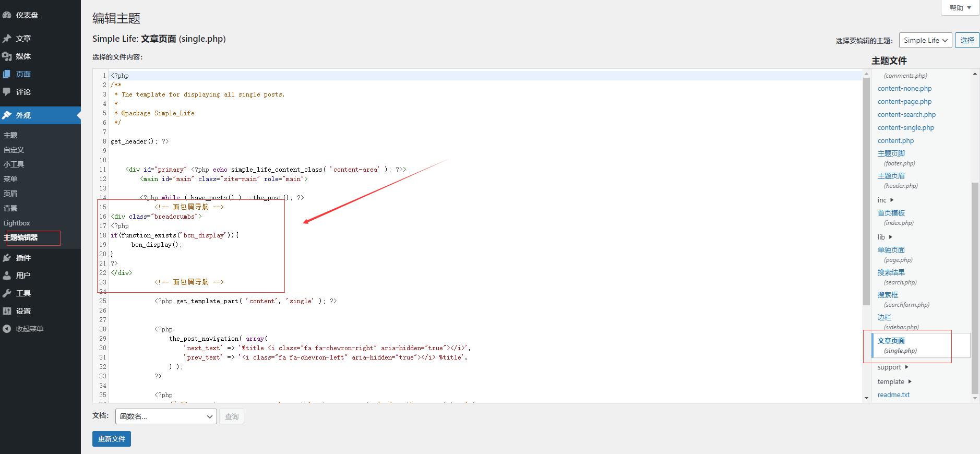This screenshot has height=454, width=980.
Task: Click the code editor scroll-down arrow
Action: [x=867, y=398]
